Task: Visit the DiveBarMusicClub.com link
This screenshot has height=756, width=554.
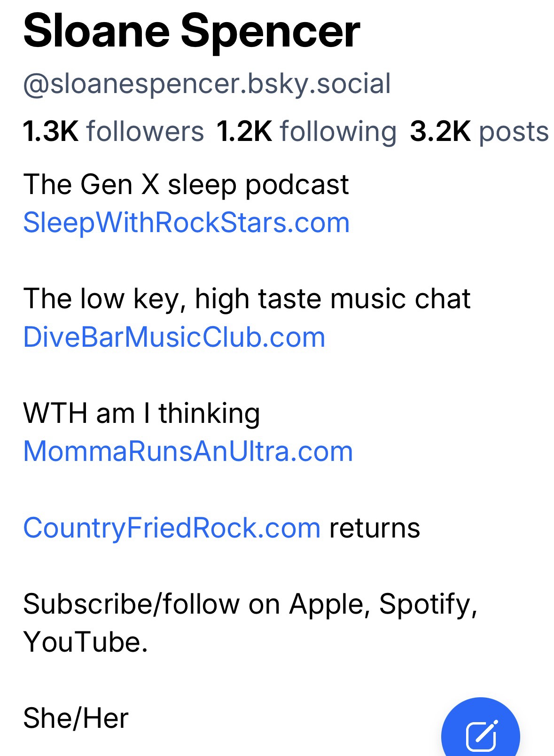Action: click(174, 337)
